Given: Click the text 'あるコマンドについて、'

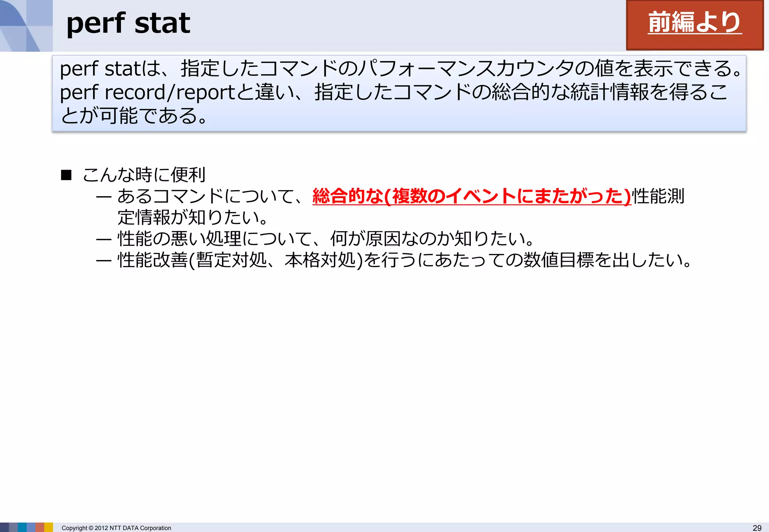Looking at the screenshot, I should tap(211, 196).
